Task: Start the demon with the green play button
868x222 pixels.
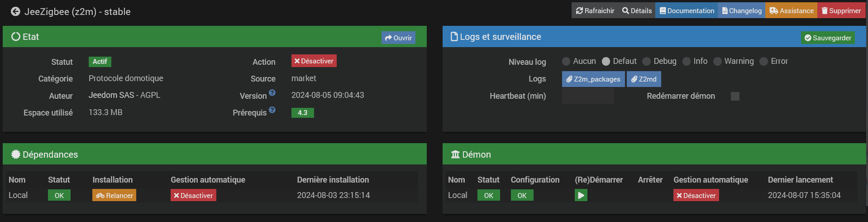Action: tap(581, 195)
